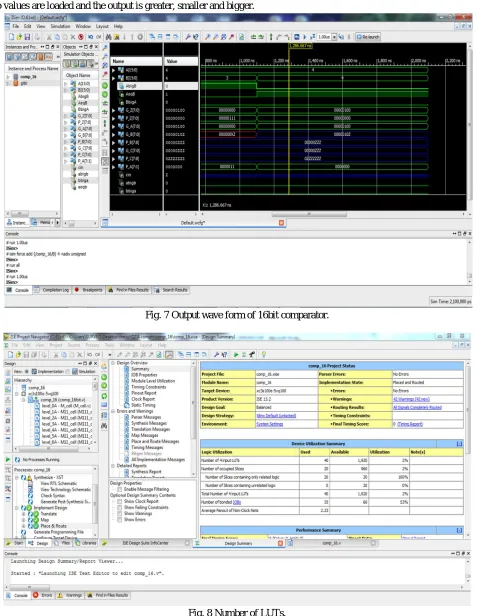The height and width of the screenshot is (616, 477).
Task: Switch to the Libraries tab in ISE
Action: pos(86,543)
